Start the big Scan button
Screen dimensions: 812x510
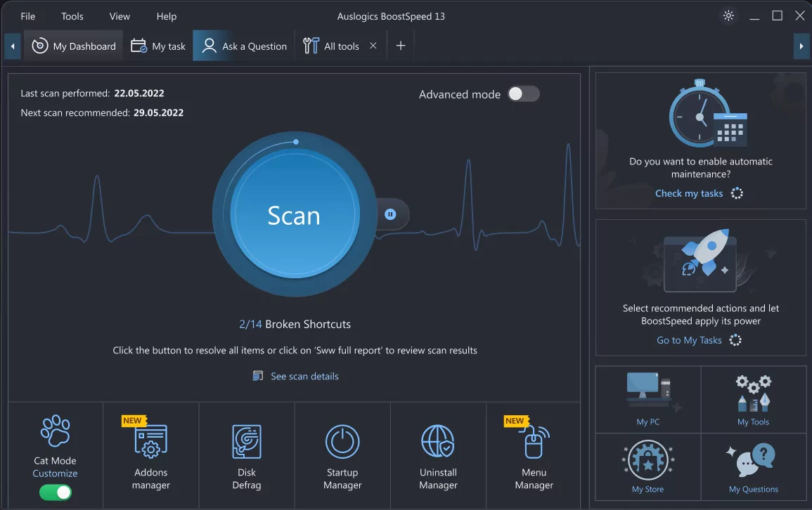[295, 215]
